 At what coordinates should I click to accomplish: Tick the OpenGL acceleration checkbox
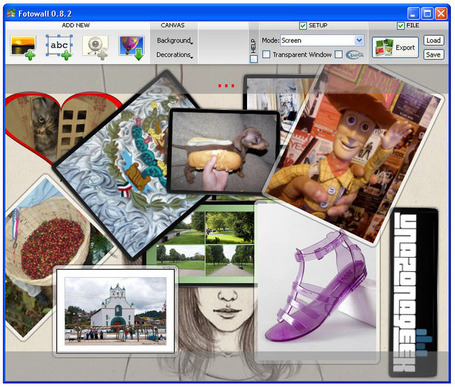coord(339,54)
